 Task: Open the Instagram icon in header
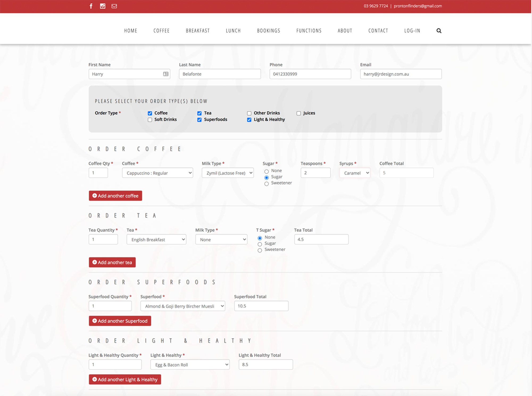[103, 6]
